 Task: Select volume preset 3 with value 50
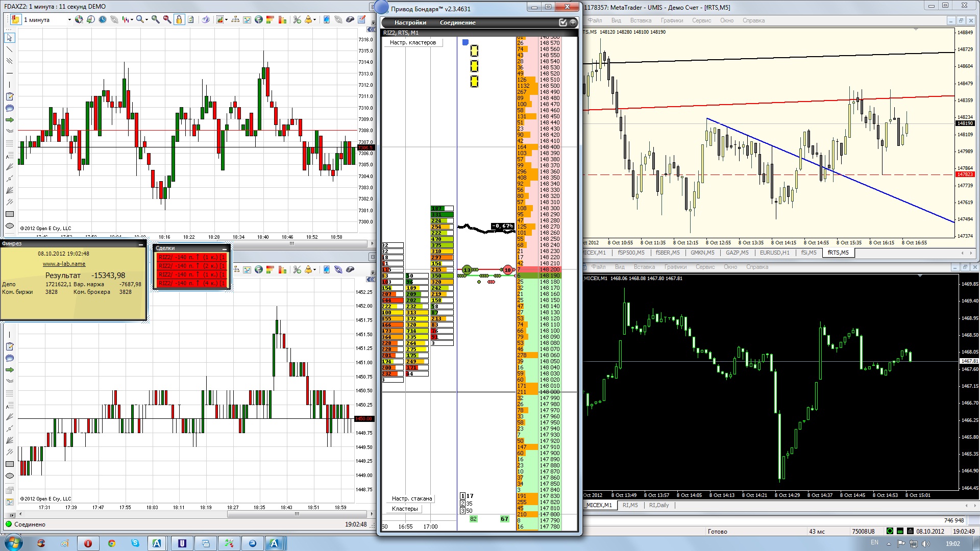point(467,511)
